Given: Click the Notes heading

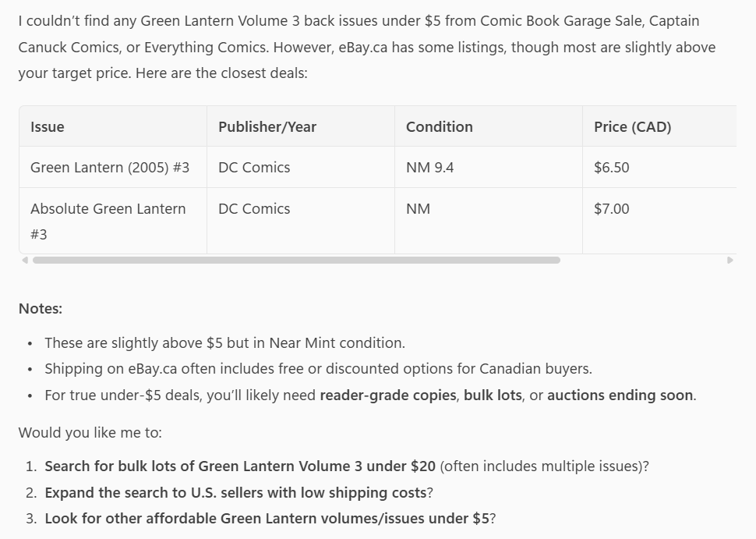Looking at the screenshot, I should [41, 309].
